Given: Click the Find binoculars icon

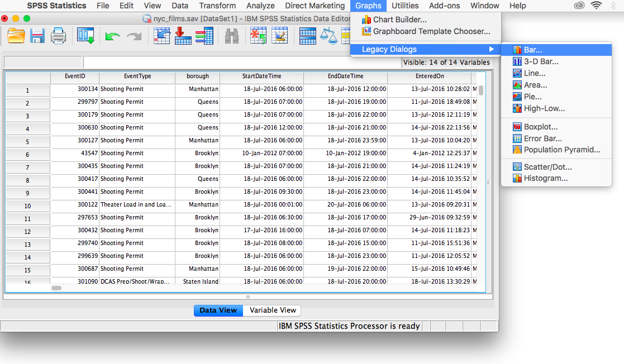Looking at the screenshot, I should pyautogui.click(x=232, y=36).
